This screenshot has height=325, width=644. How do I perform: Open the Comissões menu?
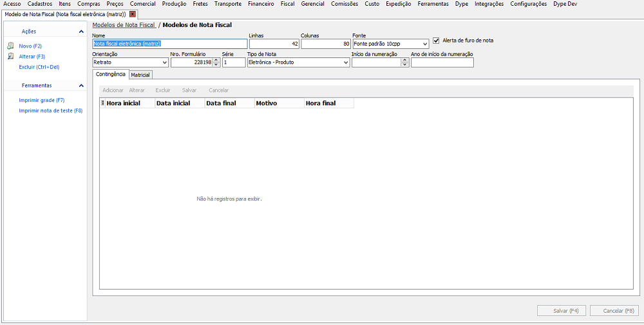[344, 4]
